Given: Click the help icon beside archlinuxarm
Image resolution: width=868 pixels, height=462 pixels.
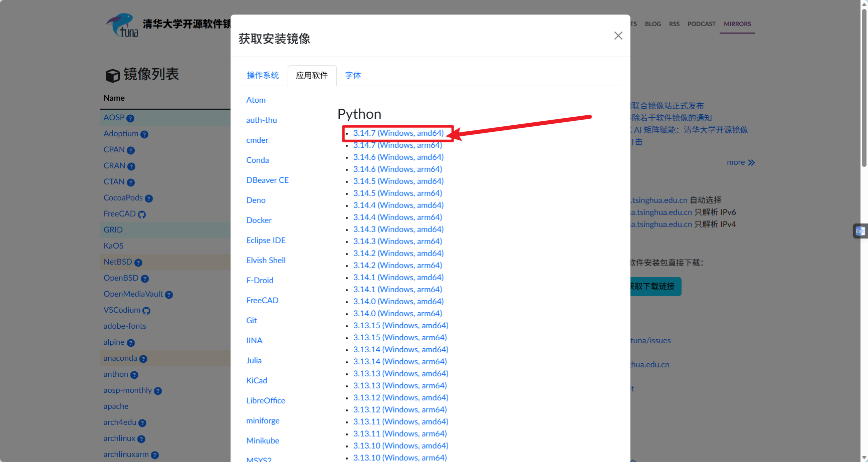Looking at the screenshot, I should point(155,455).
